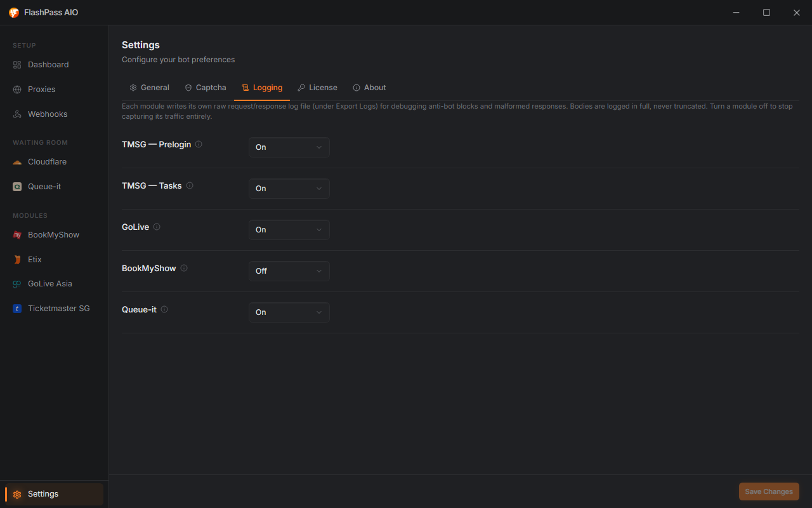This screenshot has height=508, width=812.
Task: Click the TMSG — Tasks label
Action: [152, 185]
